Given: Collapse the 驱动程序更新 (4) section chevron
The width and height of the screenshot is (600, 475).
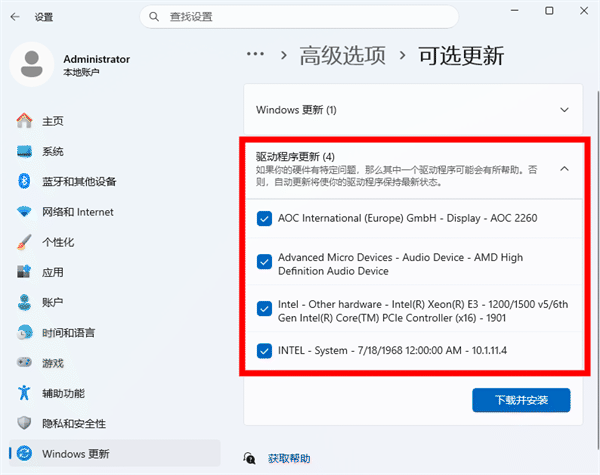Looking at the screenshot, I should [564, 169].
